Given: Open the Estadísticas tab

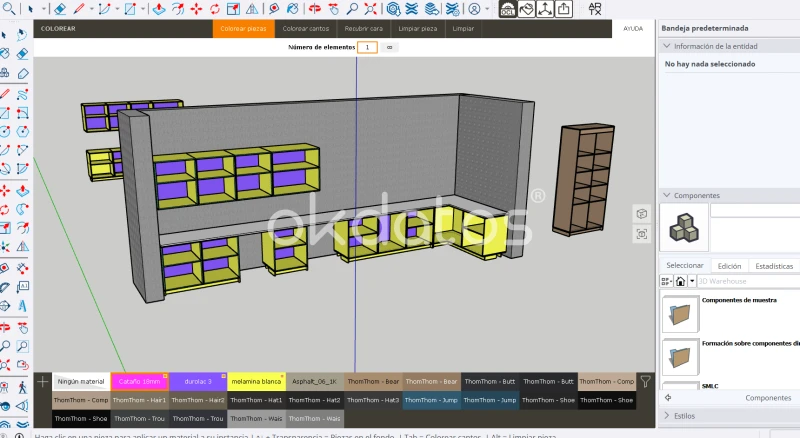Looking at the screenshot, I should click(x=774, y=266).
